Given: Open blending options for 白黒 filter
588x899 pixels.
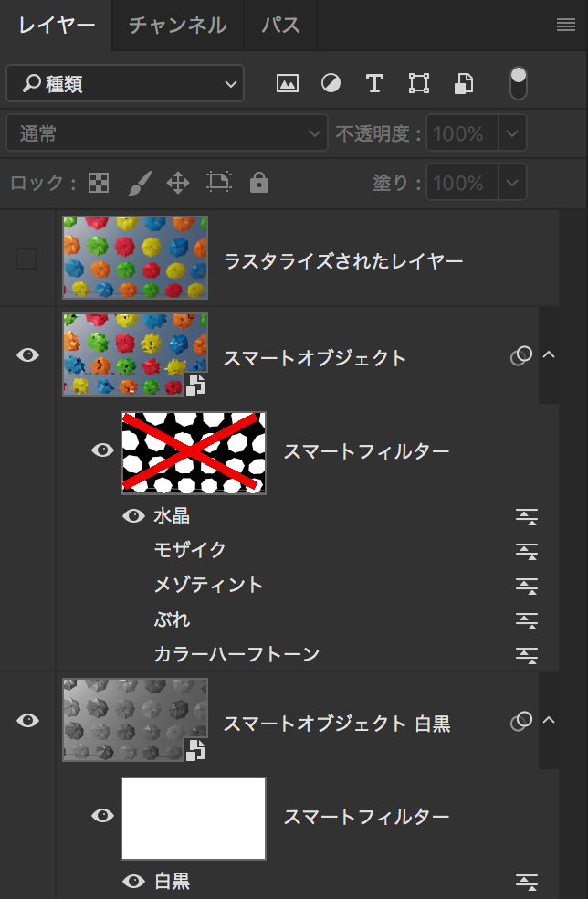Looking at the screenshot, I should coord(526,882).
